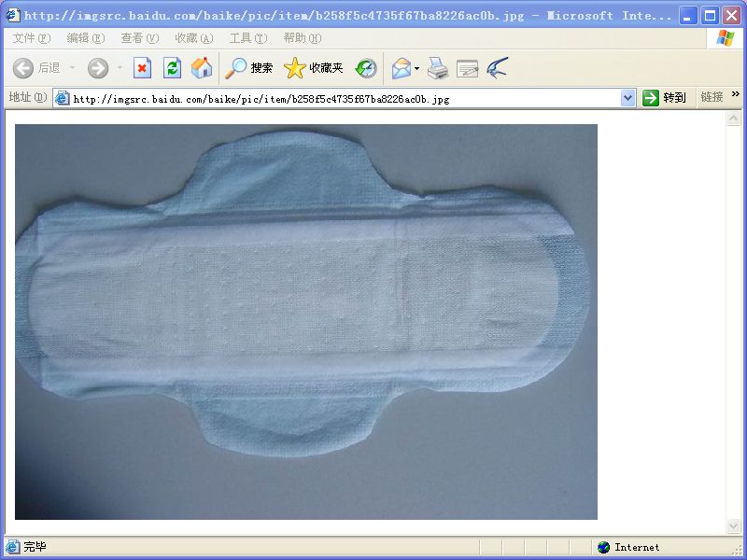Expand the Forward button history dropdown
The height and width of the screenshot is (560, 747).
[x=120, y=68]
